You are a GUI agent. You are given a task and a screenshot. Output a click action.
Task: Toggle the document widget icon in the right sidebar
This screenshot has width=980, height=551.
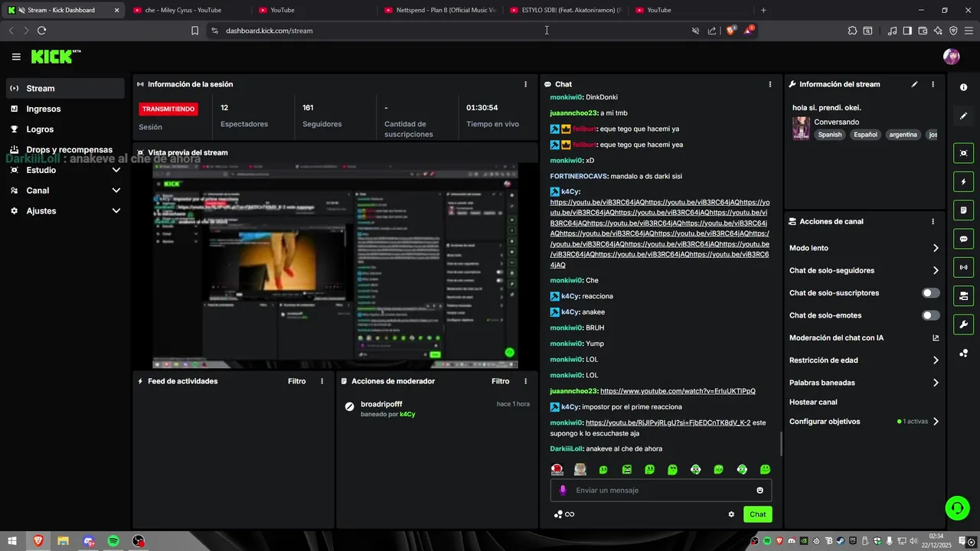click(963, 210)
